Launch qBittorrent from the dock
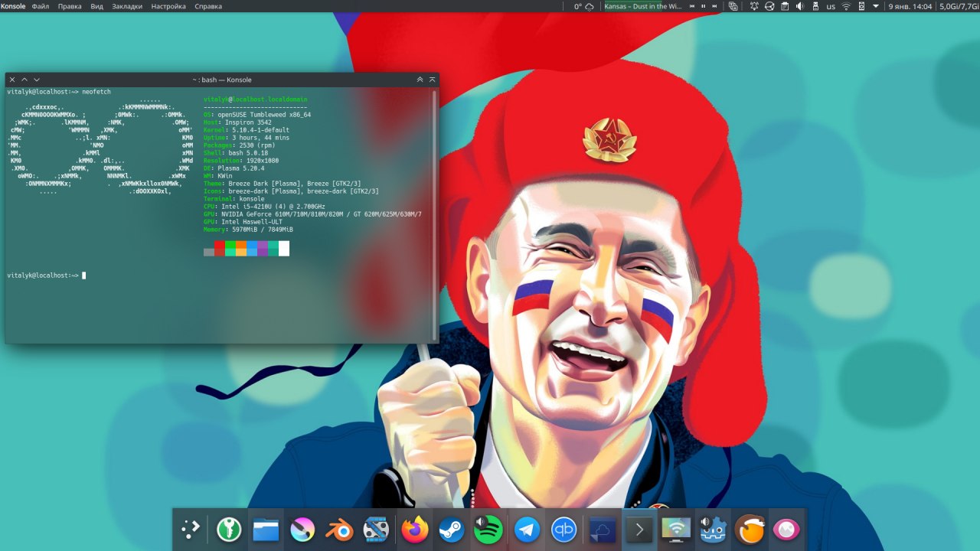Viewport: 980px width, 551px height. 564,530
